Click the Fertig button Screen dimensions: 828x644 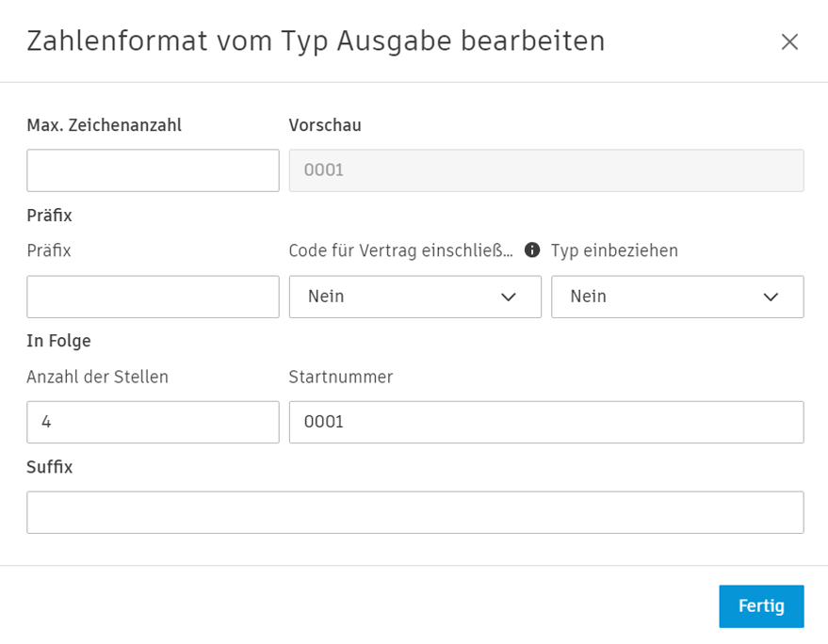pos(761,605)
